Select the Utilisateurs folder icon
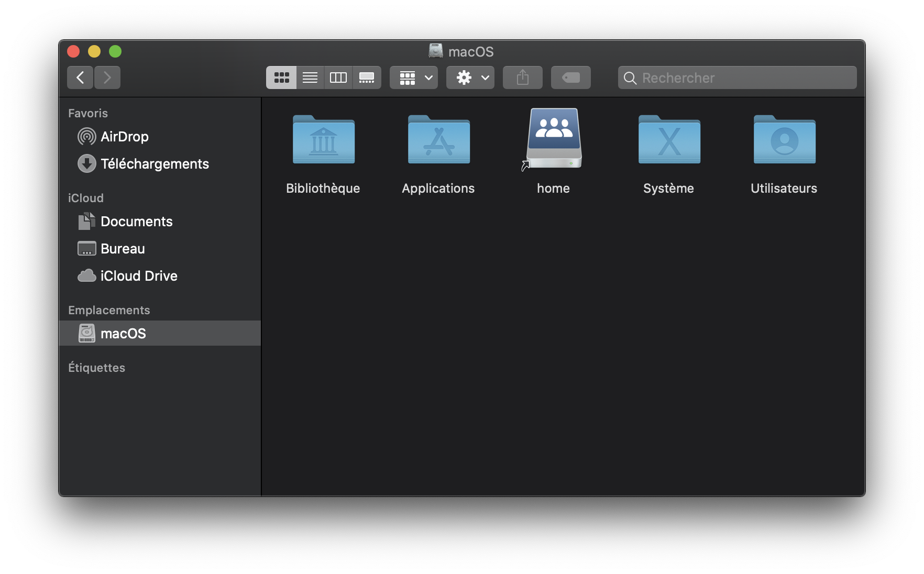 [x=785, y=139]
